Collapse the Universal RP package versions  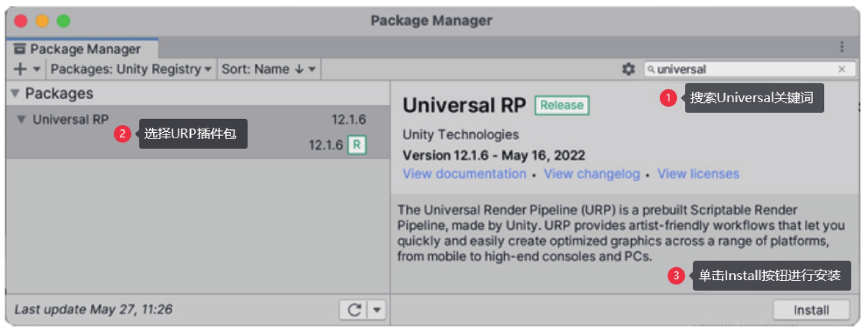coord(21,119)
